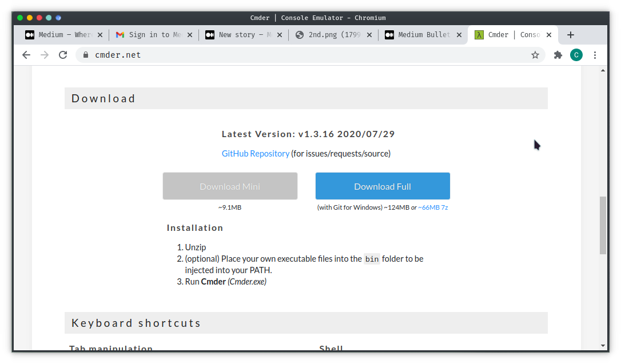Click the teal window control dot

pos(49,18)
